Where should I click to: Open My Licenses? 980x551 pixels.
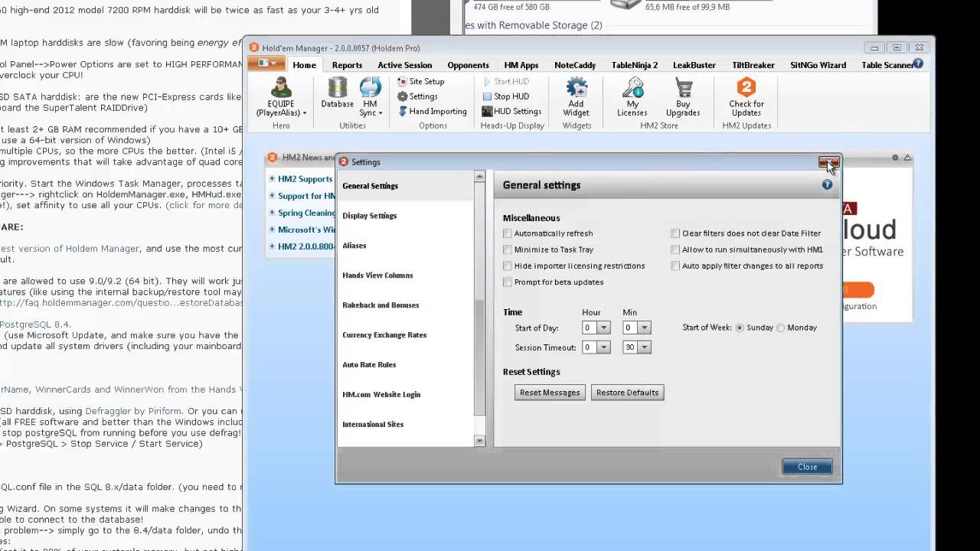tap(632, 97)
